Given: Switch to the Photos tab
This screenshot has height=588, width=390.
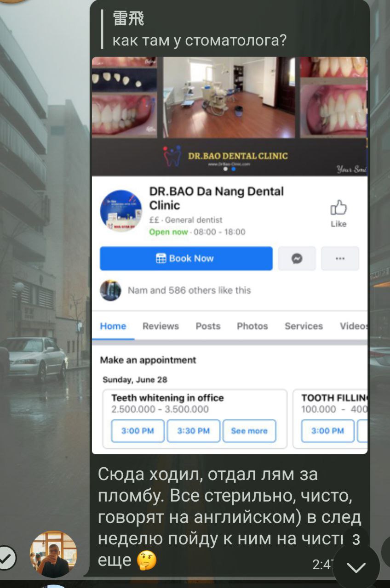Looking at the screenshot, I should click(x=252, y=326).
